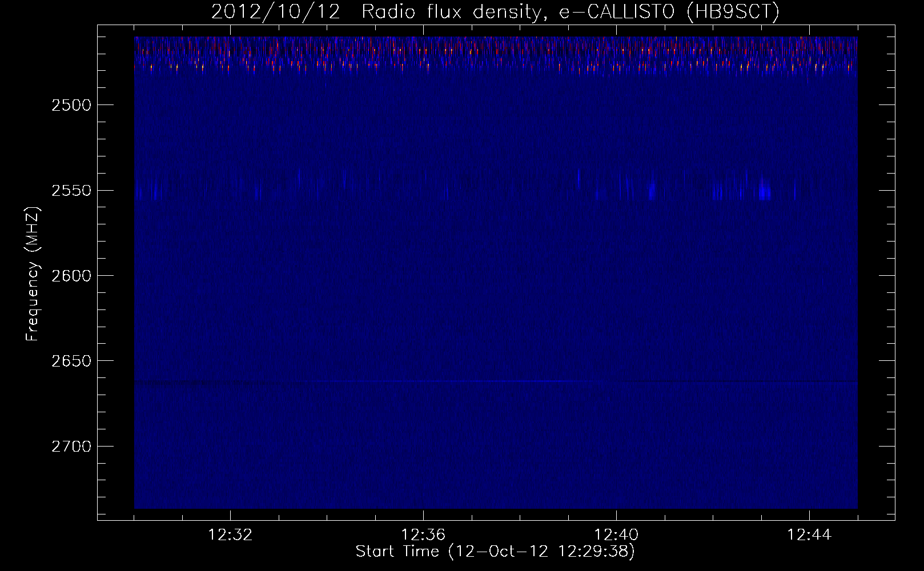Image resolution: width=924 pixels, height=571 pixels.
Task: Click the 2500 frequency tick label
Action: 71,105
